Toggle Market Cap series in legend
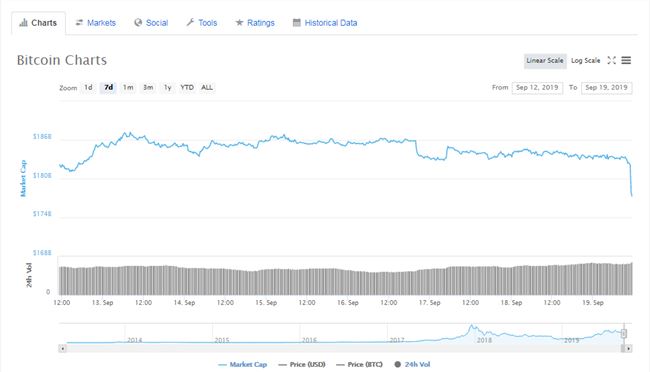Image resolution: width=650 pixels, height=372 pixels. click(x=243, y=365)
